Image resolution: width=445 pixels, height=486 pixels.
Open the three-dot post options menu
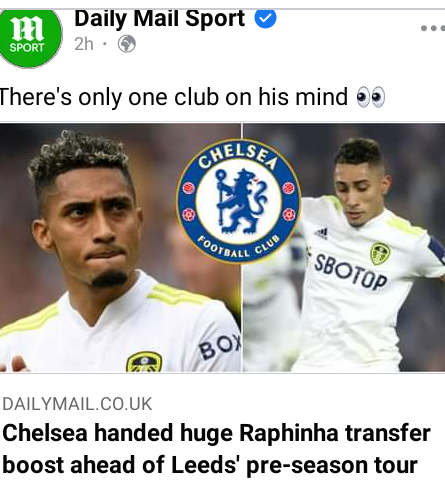pos(433,28)
